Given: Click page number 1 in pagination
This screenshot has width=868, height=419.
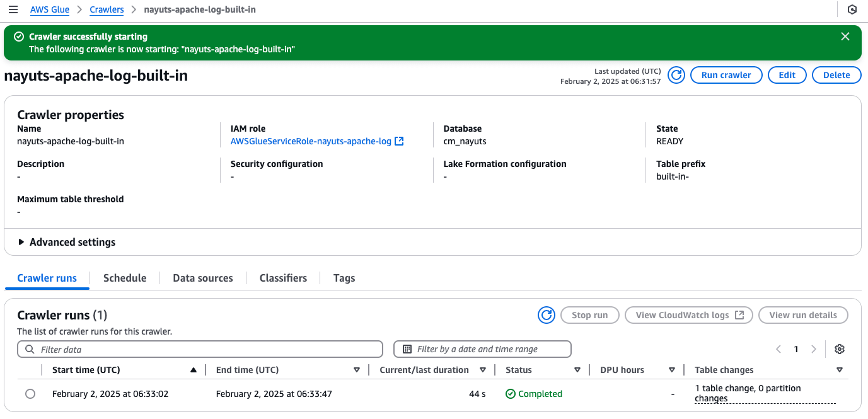Looking at the screenshot, I should coord(797,349).
